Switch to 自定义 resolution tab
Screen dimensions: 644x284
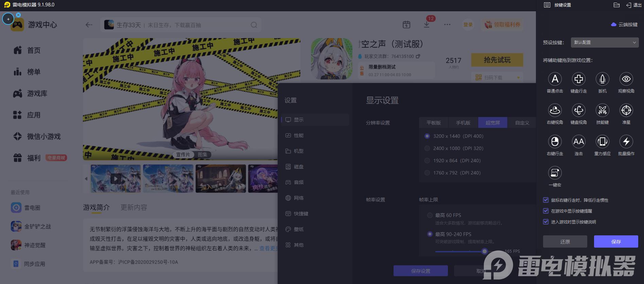(522, 123)
